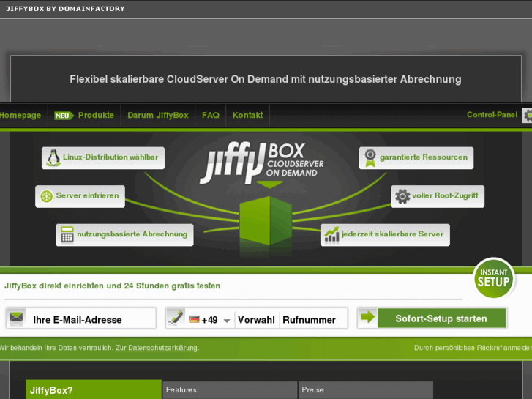
Task: Click the Durch persönlichen Rückruf text
Action: click(473, 348)
